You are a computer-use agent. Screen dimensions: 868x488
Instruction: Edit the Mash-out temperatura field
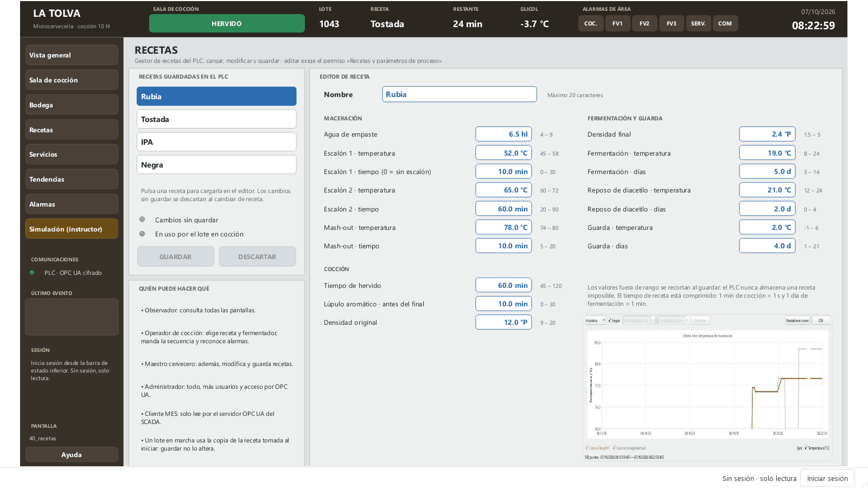click(x=503, y=227)
